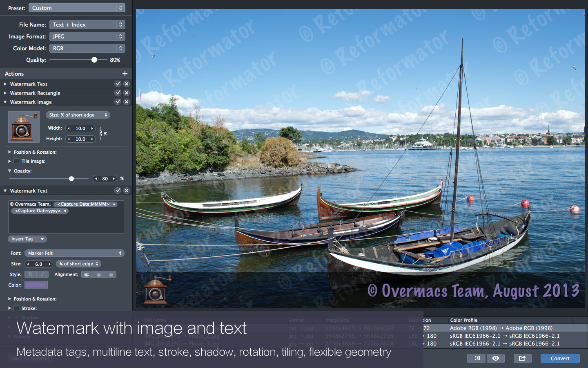Open font size unit dropdown beside 6.0
Viewport: 588px width, 368px height.
tap(78, 264)
